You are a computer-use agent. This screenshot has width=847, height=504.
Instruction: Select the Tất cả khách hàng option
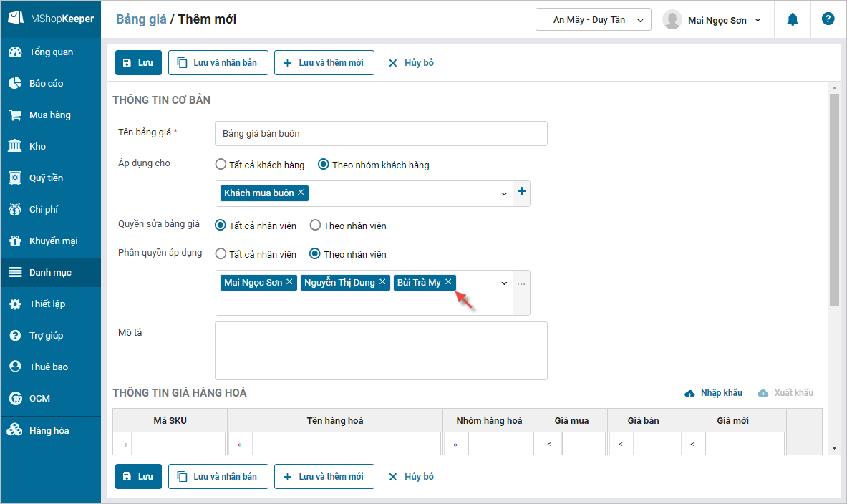click(x=221, y=165)
